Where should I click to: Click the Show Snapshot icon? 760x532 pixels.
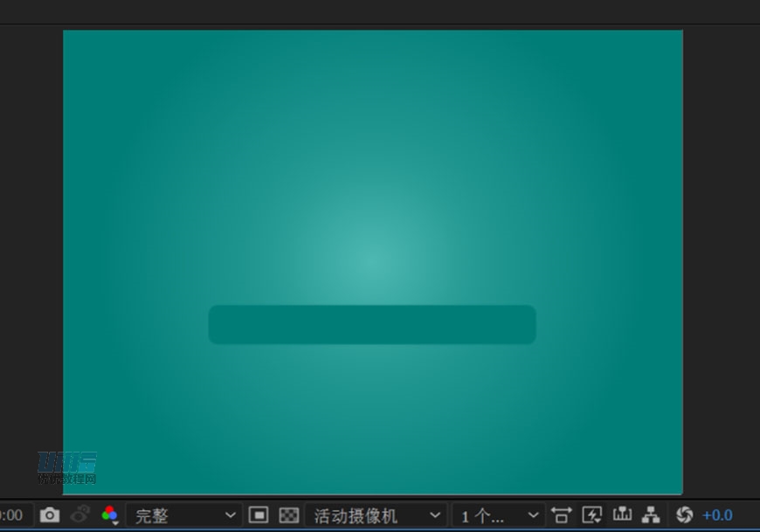[80, 515]
